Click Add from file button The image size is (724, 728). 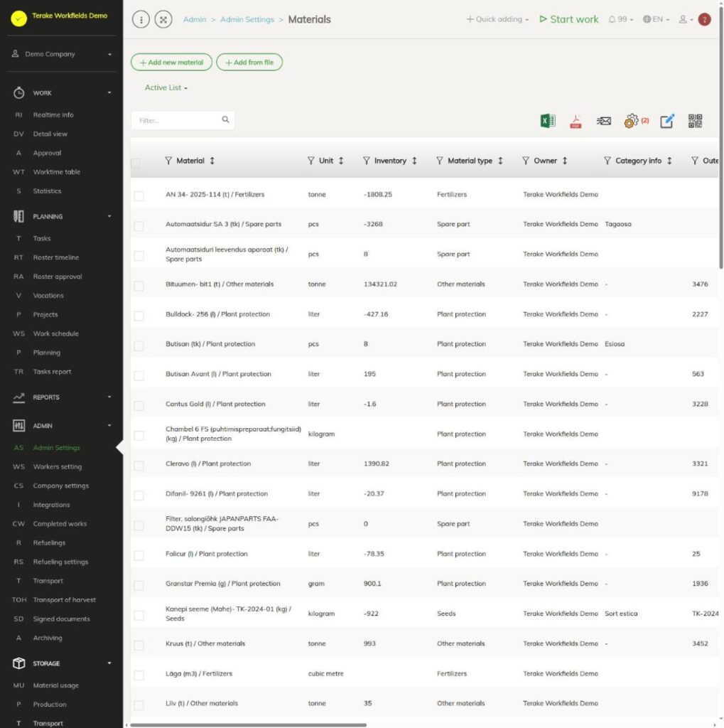click(x=249, y=63)
